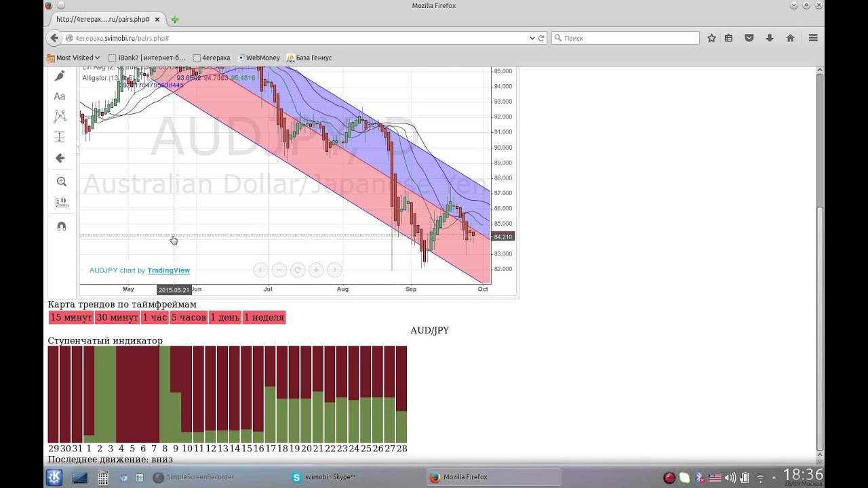
Task: Open Most Visited bookmarks dropdown
Action: (x=73, y=58)
